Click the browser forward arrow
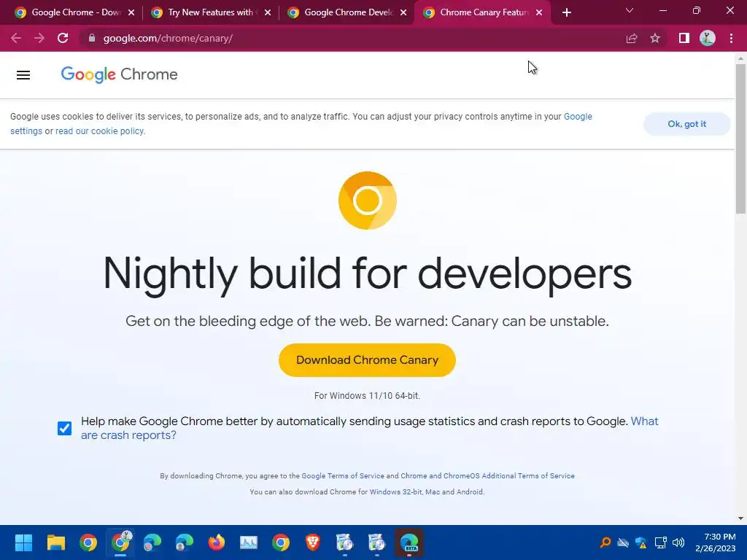Viewport: 747px width, 560px height. [39, 38]
